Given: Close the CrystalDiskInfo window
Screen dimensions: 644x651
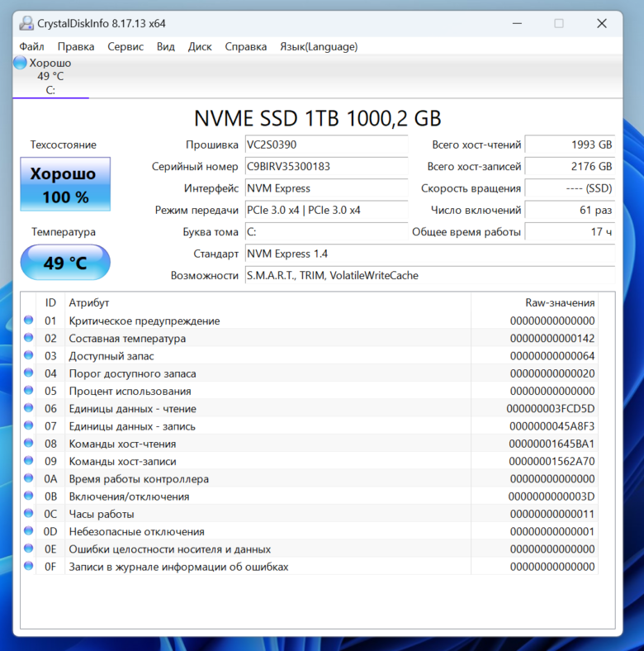Looking at the screenshot, I should [602, 23].
